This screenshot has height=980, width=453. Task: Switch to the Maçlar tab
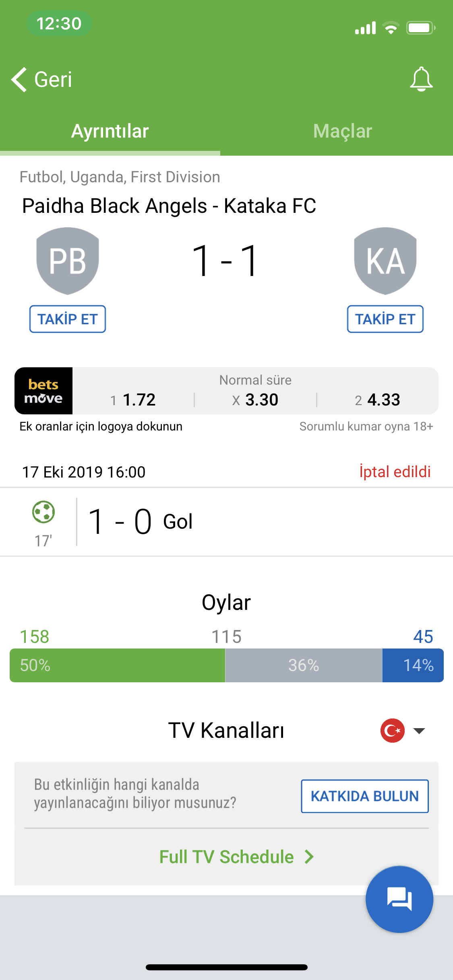(x=343, y=131)
